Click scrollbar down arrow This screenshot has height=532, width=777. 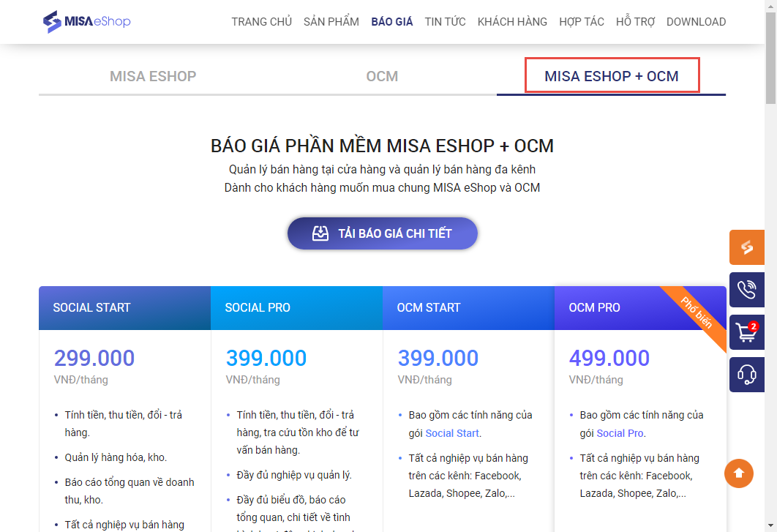[771, 525]
